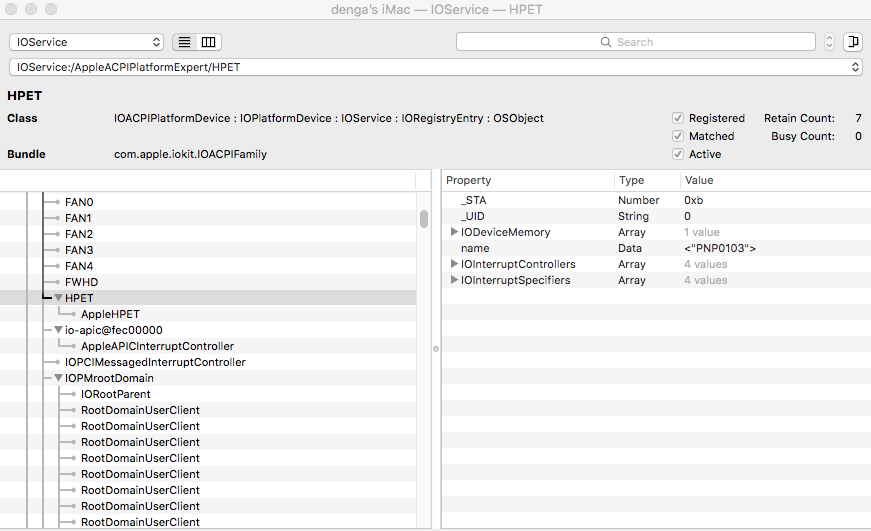Screen dimensions: 871x531
Task: Select the FWHD tree entry
Action: pyautogui.click(x=81, y=282)
